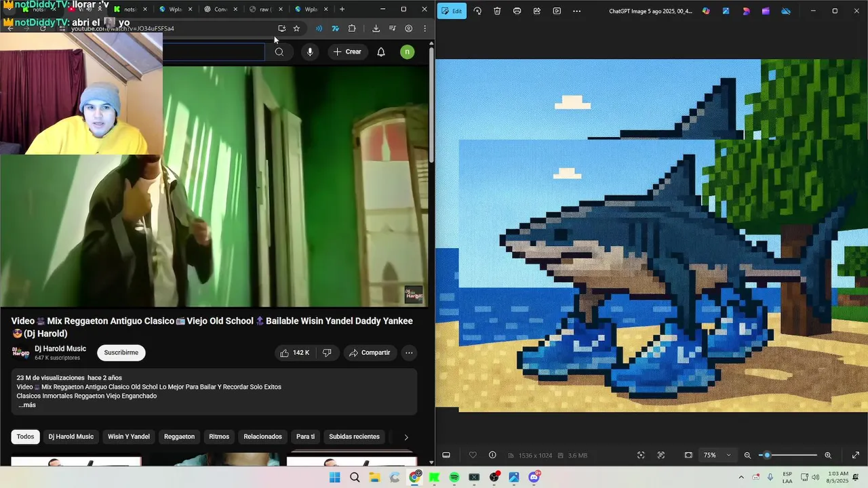Click the left scan icon in Photos bottom bar
Viewport: 868px width, 488px height.
pyautogui.click(x=641, y=455)
